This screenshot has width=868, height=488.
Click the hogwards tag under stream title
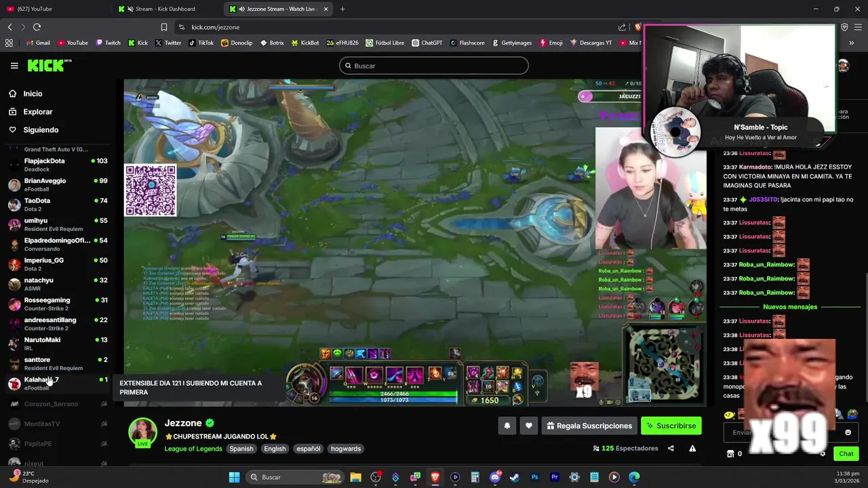point(346,449)
